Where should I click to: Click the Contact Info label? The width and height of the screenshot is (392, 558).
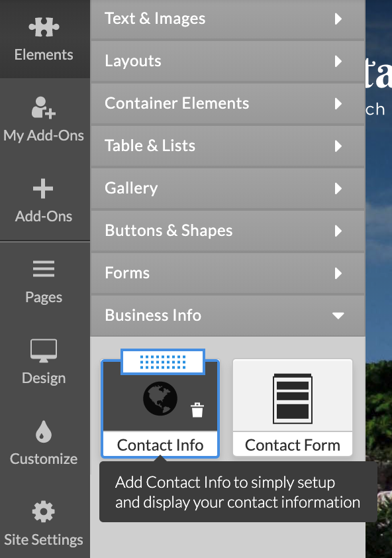click(160, 445)
